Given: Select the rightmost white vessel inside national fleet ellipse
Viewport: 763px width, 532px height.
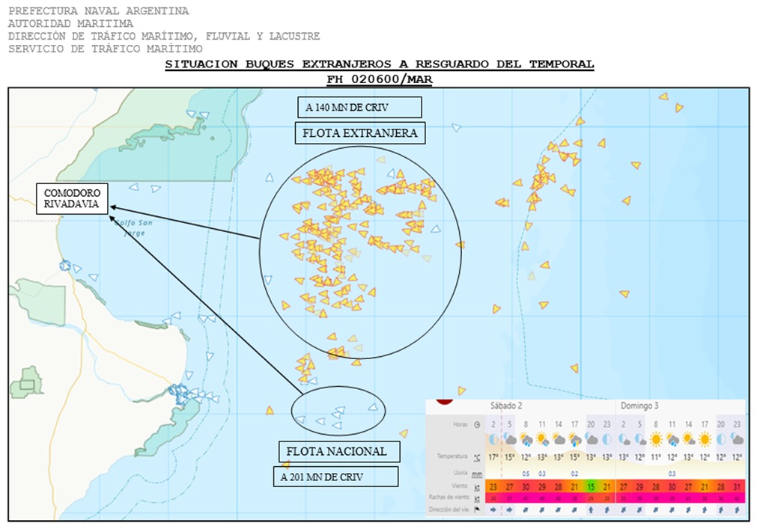Looking at the screenshot, I should 373,407.
